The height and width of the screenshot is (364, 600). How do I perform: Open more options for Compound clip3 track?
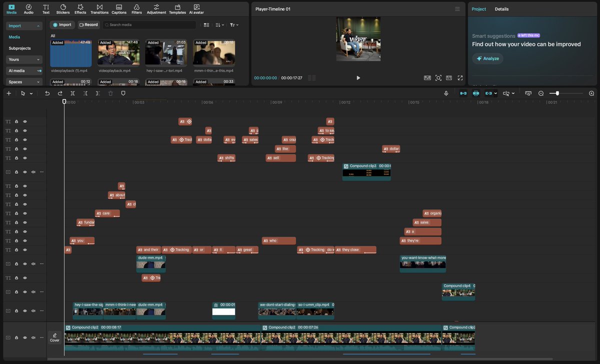[x=41, y=172]
